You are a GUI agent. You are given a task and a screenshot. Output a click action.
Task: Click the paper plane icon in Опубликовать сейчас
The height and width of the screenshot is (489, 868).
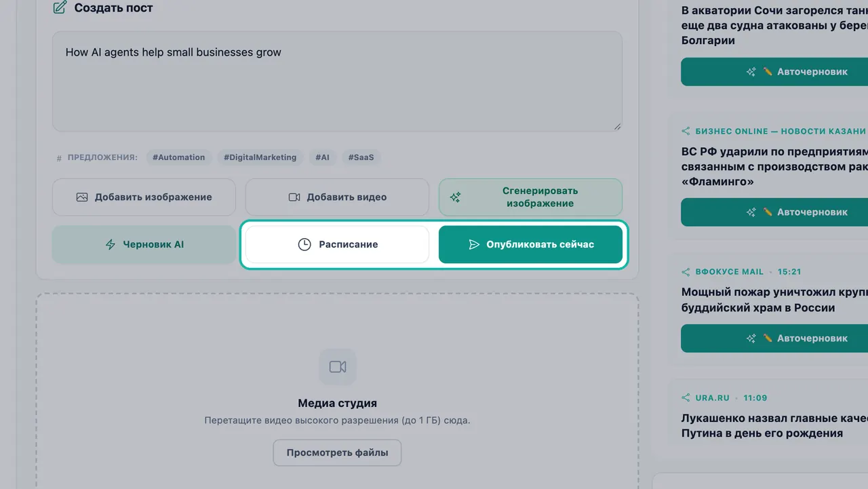point(474,245)
